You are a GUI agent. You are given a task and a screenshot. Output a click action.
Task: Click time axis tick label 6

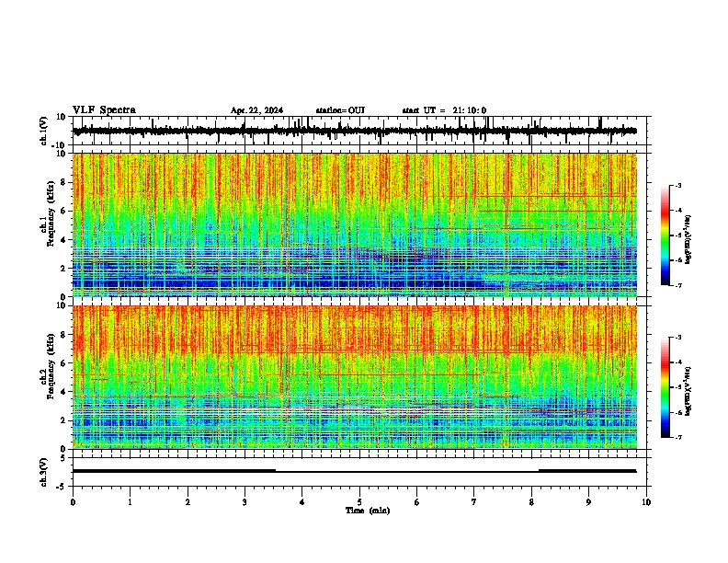pyautogui.click(x=416, y=502)
